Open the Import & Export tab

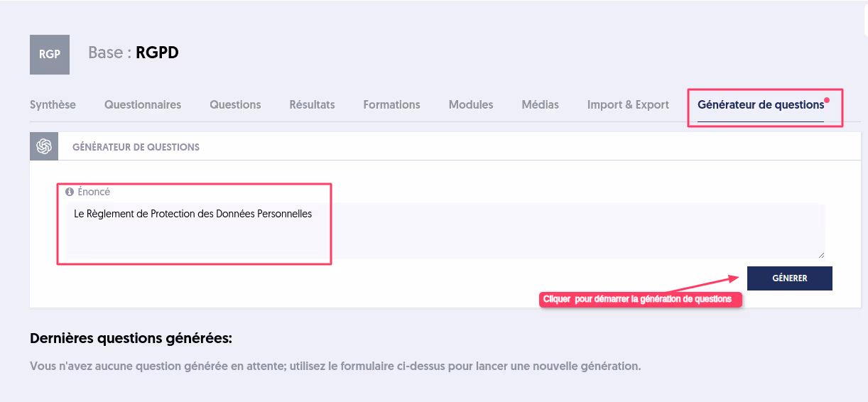(628, 104)
